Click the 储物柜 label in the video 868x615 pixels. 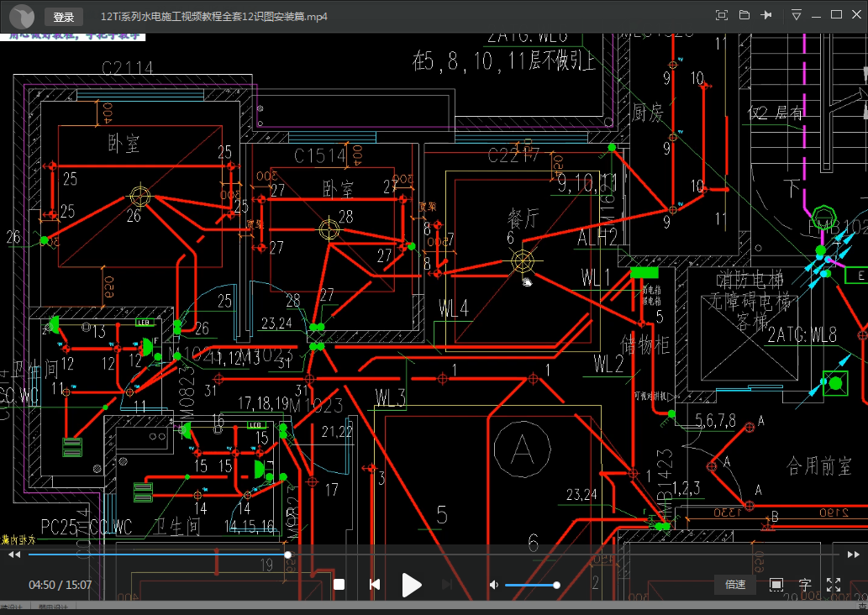pyautogui.click(x=645, y=345)
